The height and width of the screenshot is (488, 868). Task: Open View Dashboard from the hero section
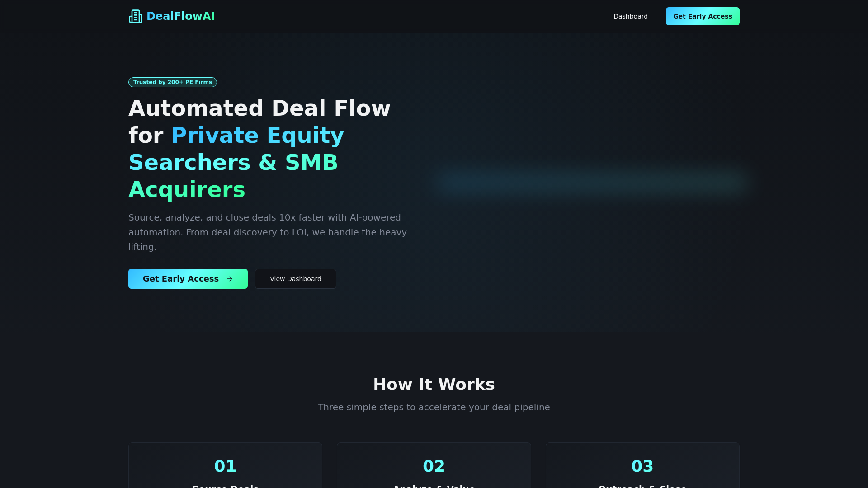pyautogui.click(x=296, y=279)
